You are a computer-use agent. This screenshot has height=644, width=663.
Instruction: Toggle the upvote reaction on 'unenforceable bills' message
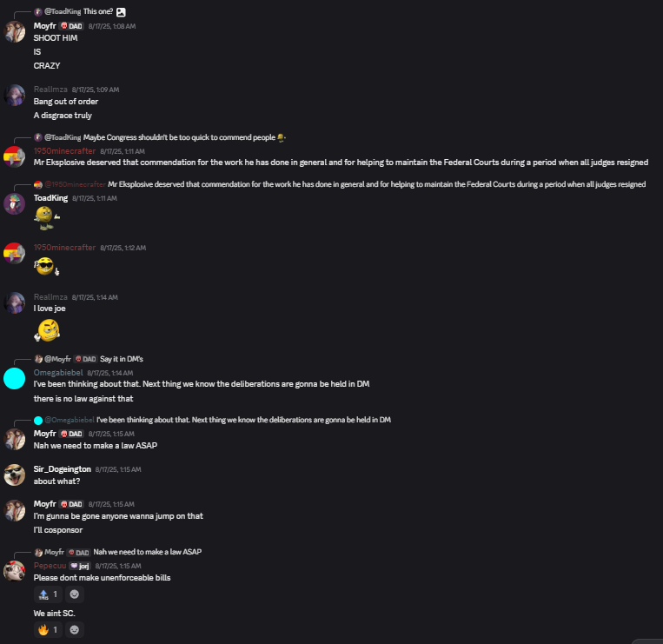tap(48, 594)
